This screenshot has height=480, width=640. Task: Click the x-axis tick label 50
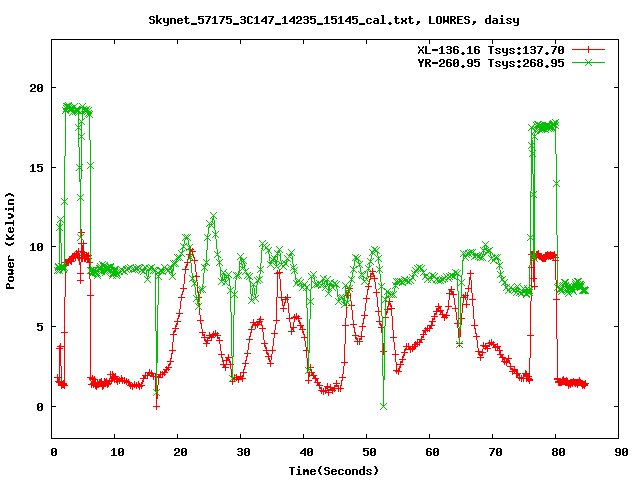click(x=369, y=452)
